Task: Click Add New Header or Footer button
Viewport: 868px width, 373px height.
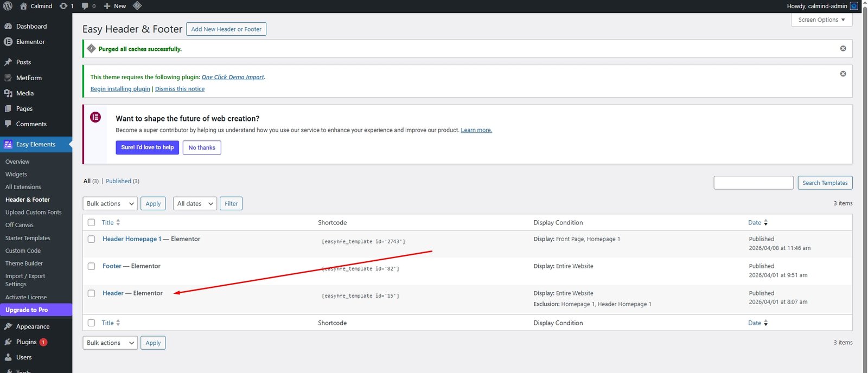Action: pos(226,29)
